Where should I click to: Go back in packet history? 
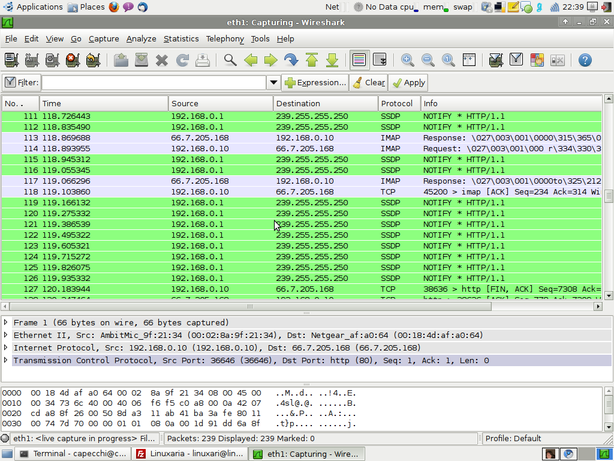point(251,60)
